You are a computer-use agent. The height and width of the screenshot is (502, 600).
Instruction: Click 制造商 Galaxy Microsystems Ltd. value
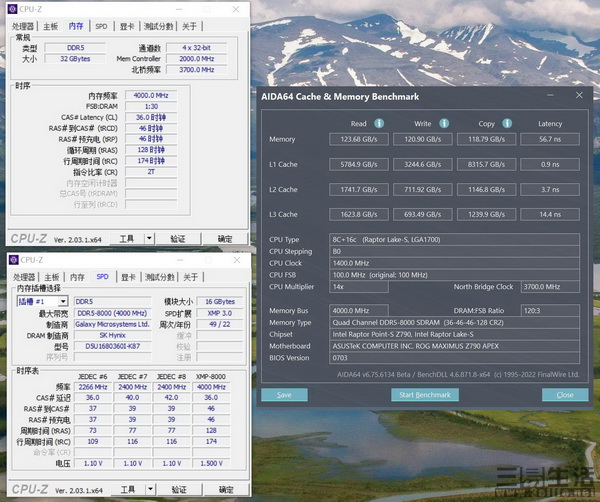coord(112,324)
